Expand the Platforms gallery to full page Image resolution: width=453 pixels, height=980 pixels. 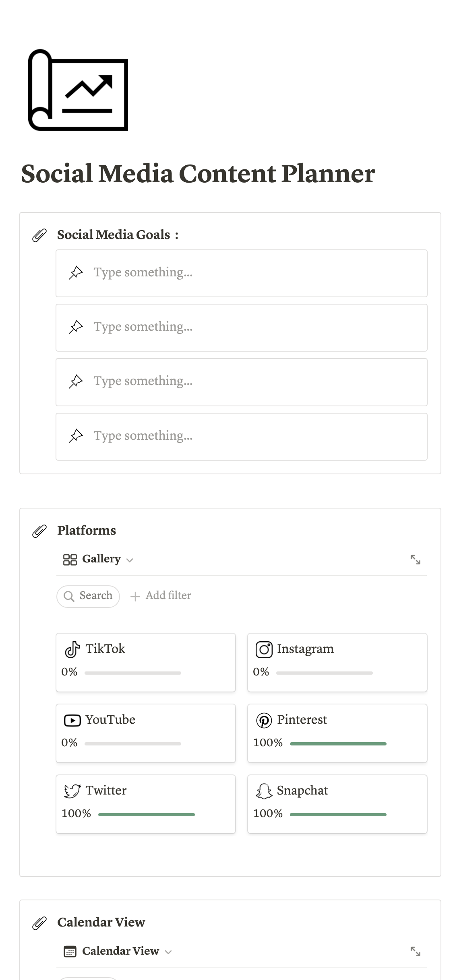(x=416, y=560)
